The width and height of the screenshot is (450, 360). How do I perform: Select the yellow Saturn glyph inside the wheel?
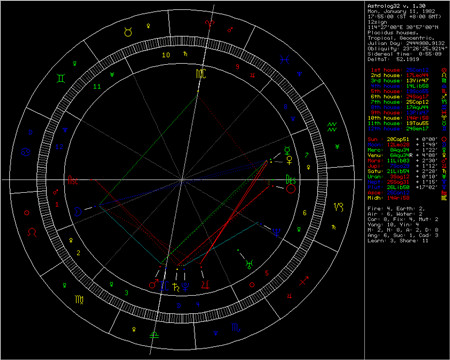[x=176, y=286]
